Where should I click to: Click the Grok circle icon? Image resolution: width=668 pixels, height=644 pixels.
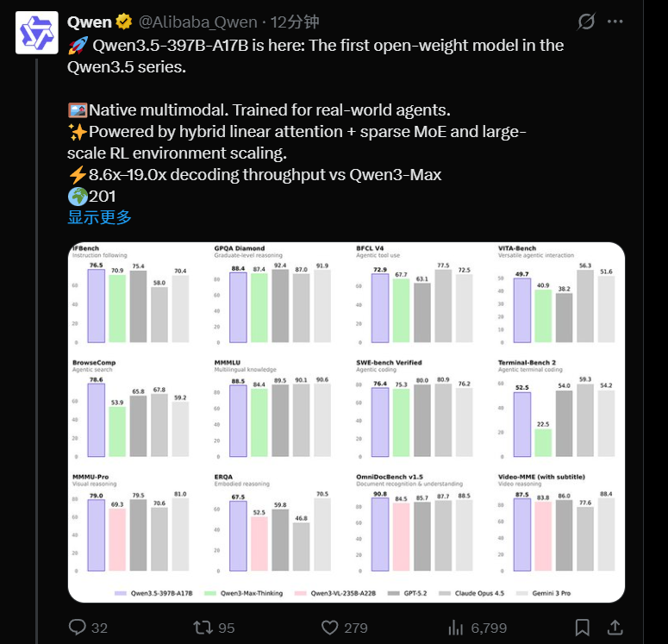point(586,22)
